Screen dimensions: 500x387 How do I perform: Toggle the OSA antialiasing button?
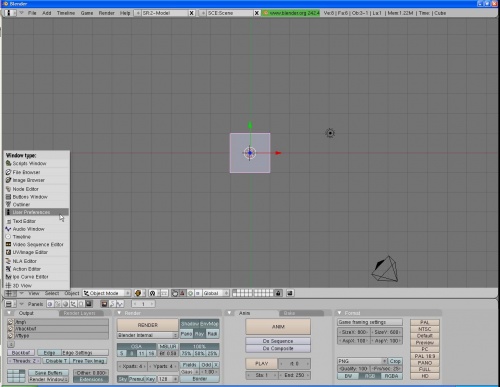pyautogui.click(x=136, y=347)
